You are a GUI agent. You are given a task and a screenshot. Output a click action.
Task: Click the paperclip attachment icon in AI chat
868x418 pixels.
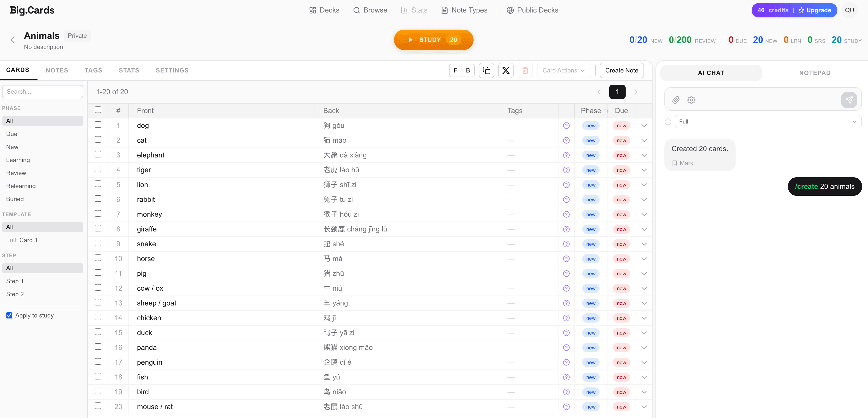coord(676,100)
